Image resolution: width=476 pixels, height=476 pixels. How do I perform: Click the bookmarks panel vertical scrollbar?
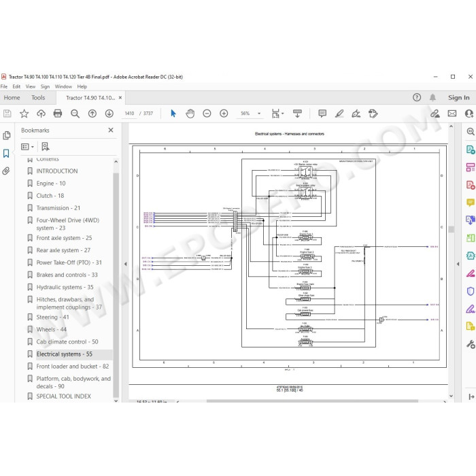[116, 286]
